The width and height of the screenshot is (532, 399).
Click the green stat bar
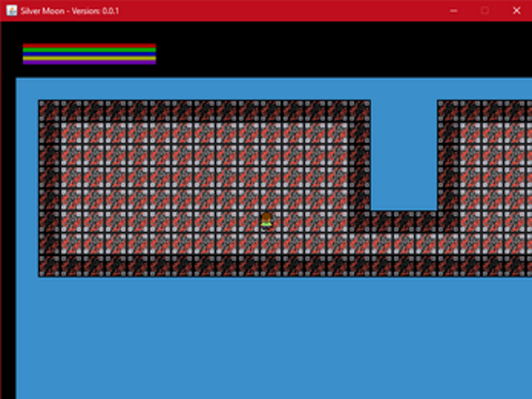pyautogui.click(x=89, y=50)
